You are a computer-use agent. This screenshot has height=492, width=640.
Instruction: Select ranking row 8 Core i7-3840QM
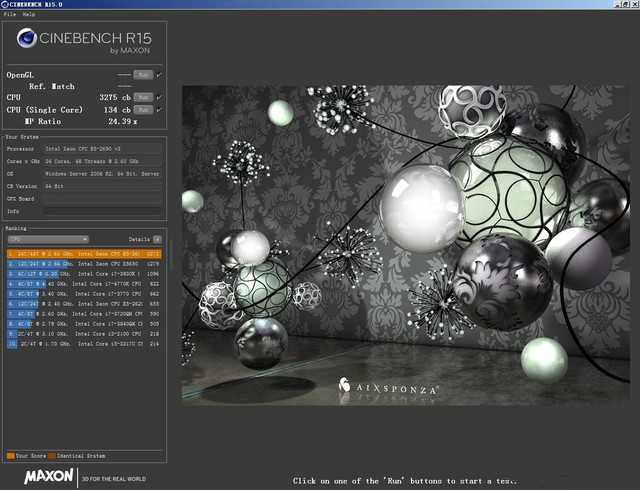pos(84,324)
